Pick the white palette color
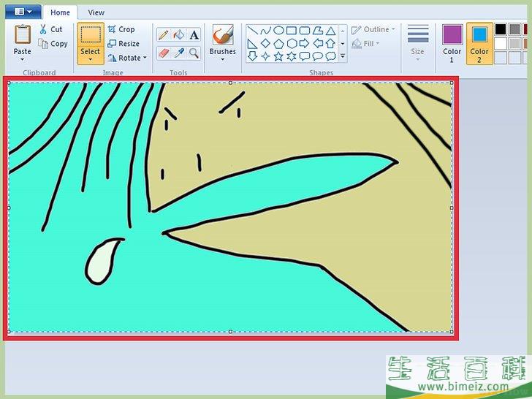This screenshot has height=399, width=532. click(x=501, y=43)
